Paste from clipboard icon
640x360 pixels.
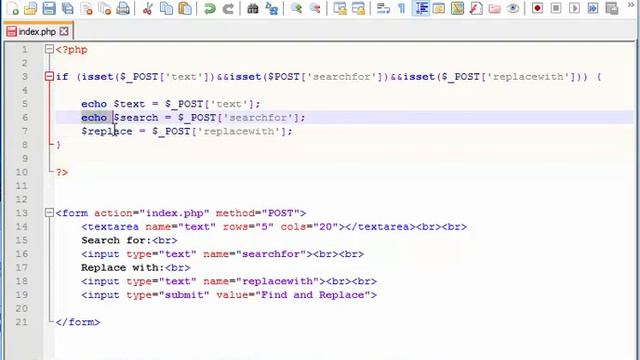(x=185, y=8)
